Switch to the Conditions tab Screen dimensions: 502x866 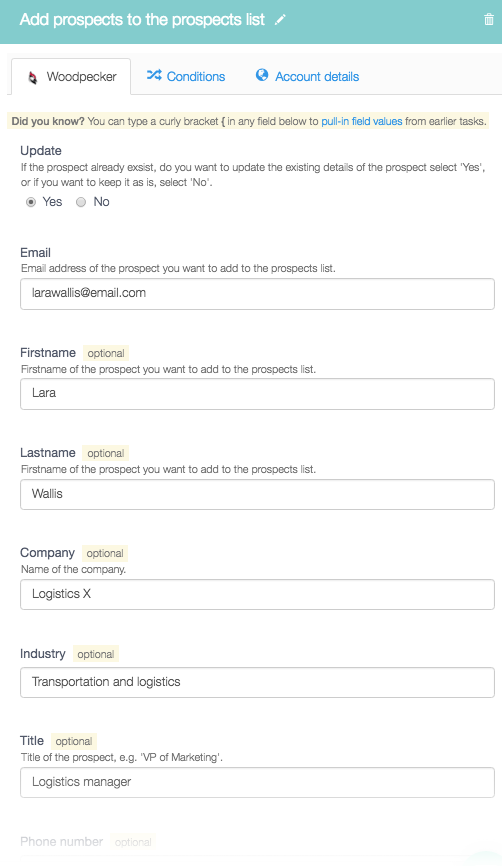pos(186,76)
